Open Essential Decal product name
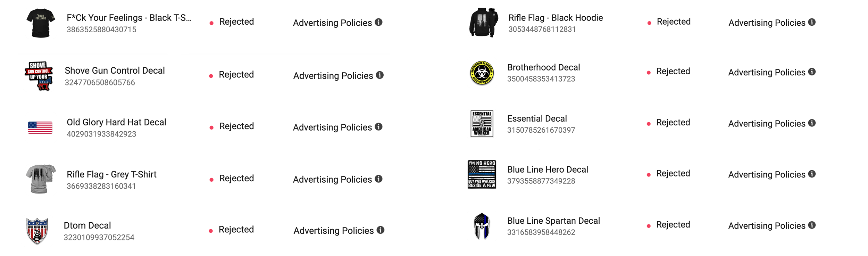This screenshot has width=868, height=256. pos(537,118)
